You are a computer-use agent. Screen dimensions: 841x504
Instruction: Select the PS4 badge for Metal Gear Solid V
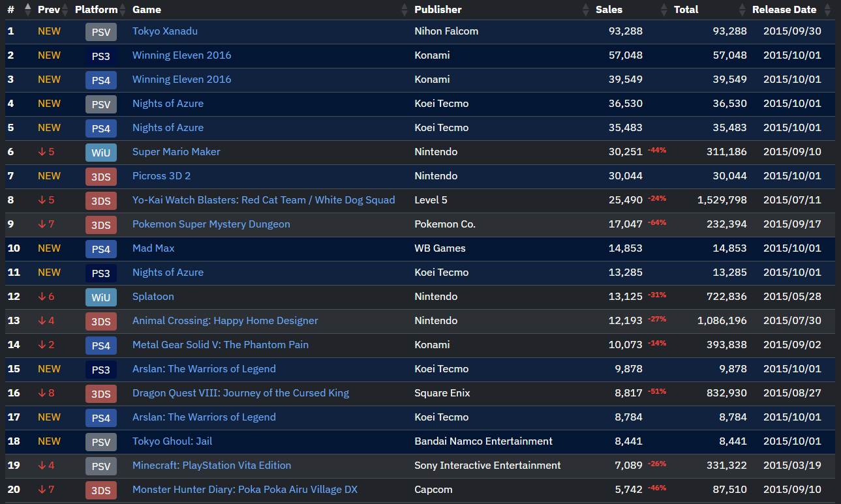[101, 346]
